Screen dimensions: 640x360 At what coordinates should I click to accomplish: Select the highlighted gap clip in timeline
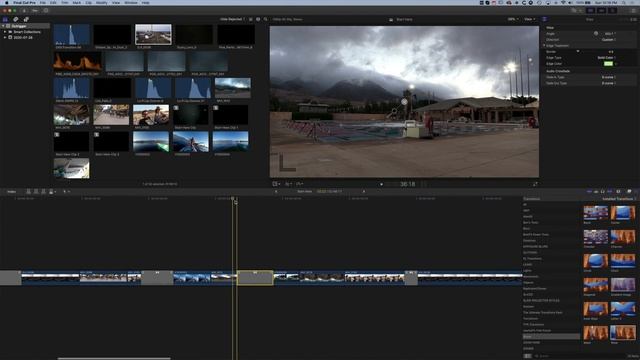pos(255,278)
